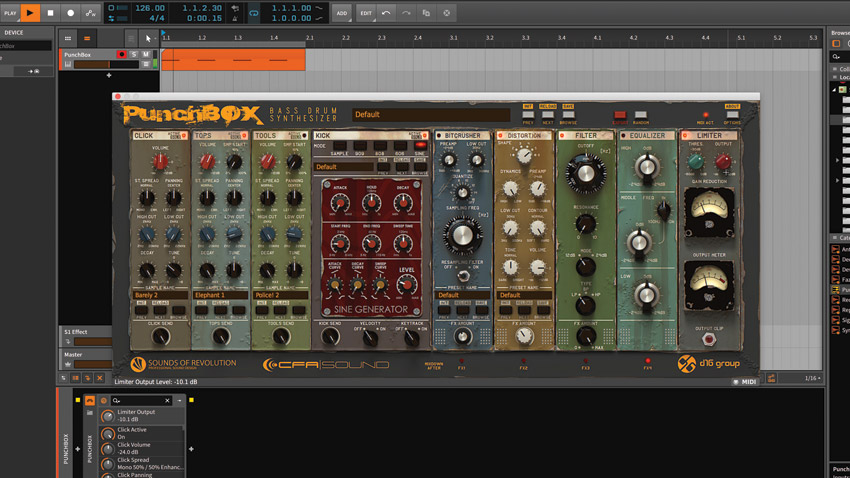The height and width of the screenshot is (478, 850).
Task: Click the DEVICE panel tab
Action: click(14, 33)
